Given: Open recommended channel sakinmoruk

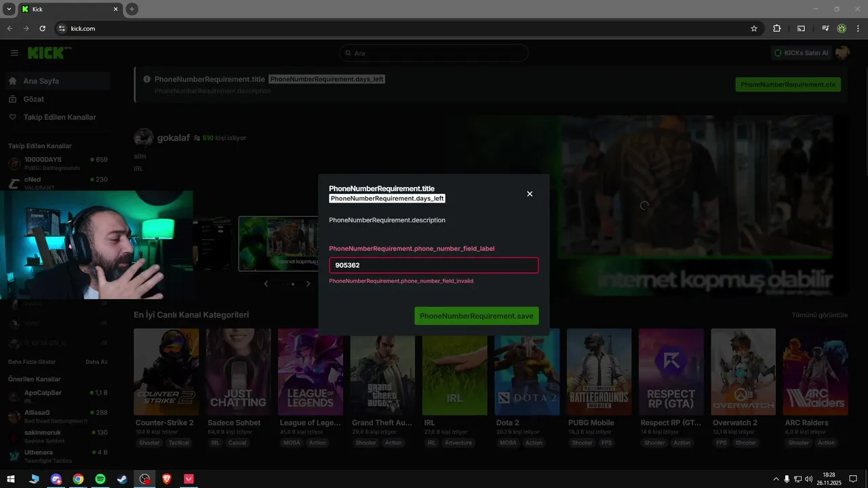Looking at the screenshot, I should click(57, 436).
